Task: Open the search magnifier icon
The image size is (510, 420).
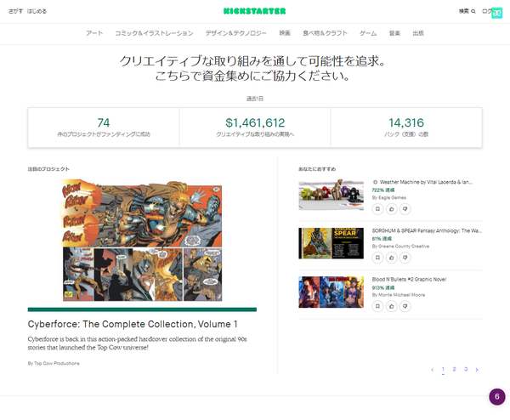Action: 473,11
